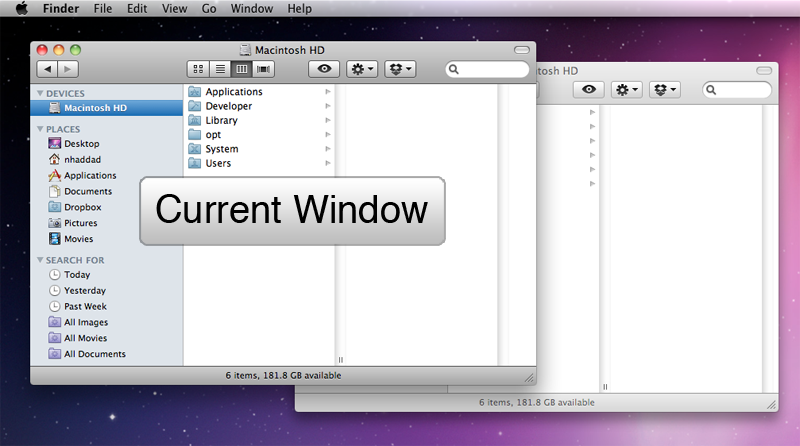Open the Action gear dropdown in back window
The width and height of the screenshot is (800, 446).
[627, 90]
